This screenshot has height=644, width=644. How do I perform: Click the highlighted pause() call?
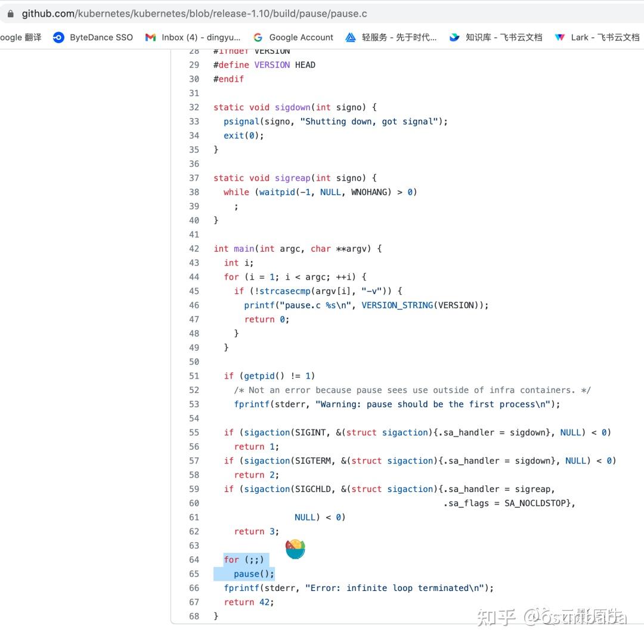tap(254, 574)
